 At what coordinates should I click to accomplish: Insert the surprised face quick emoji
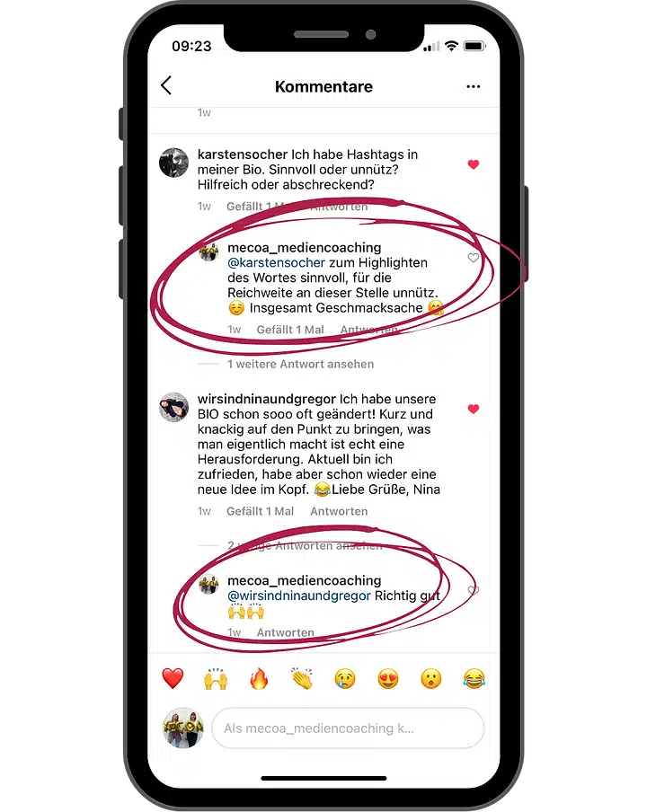click(431, 678)
